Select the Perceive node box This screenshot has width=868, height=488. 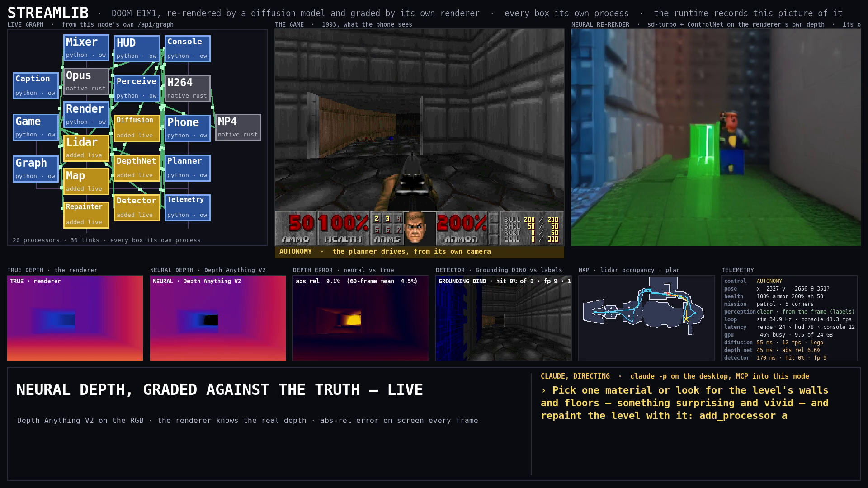click(137, 89)
